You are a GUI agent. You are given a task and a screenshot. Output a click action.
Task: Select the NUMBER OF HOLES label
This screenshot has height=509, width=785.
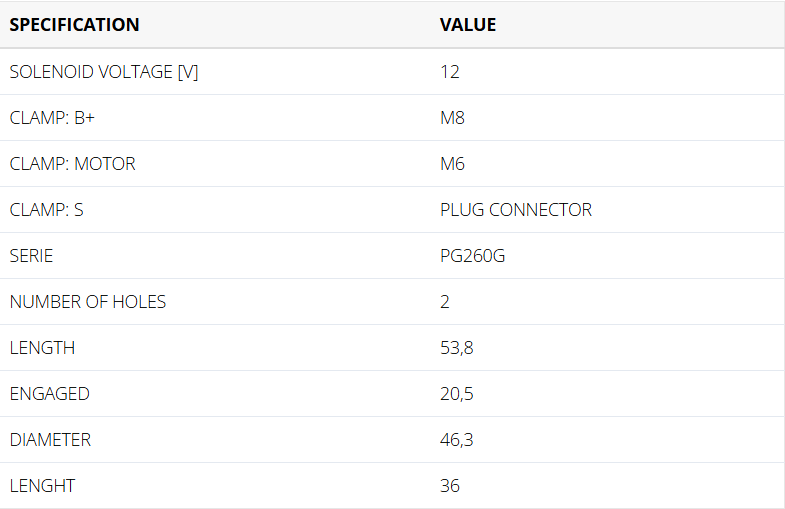[87, 302]
